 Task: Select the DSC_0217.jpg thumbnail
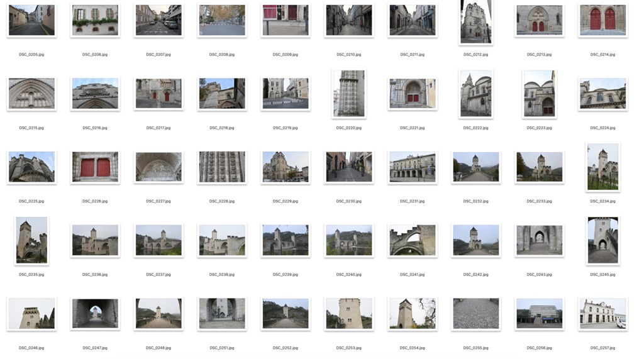point(158,94)
